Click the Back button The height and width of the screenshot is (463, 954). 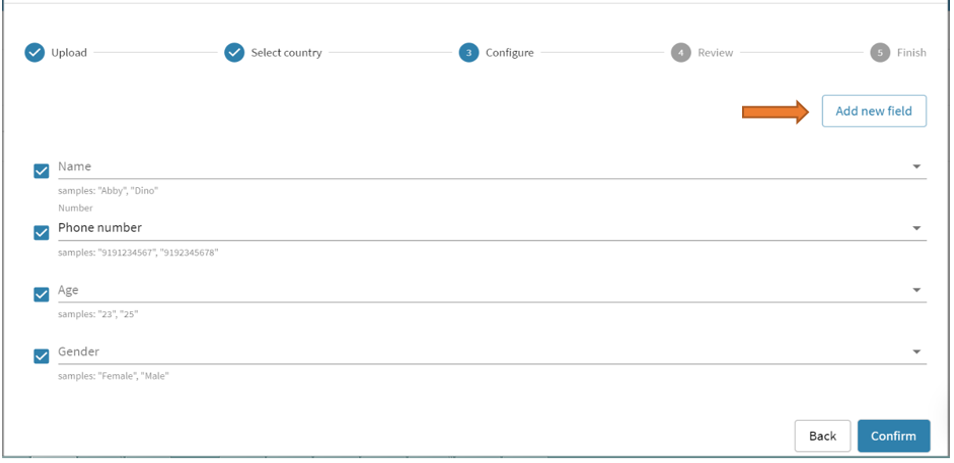[x=822, y=436]
